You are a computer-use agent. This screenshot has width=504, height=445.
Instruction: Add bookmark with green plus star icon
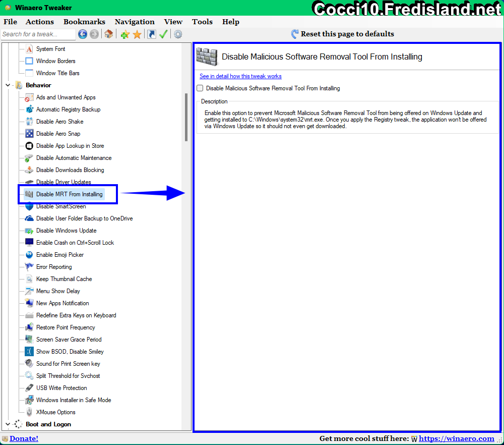(125, 34)
